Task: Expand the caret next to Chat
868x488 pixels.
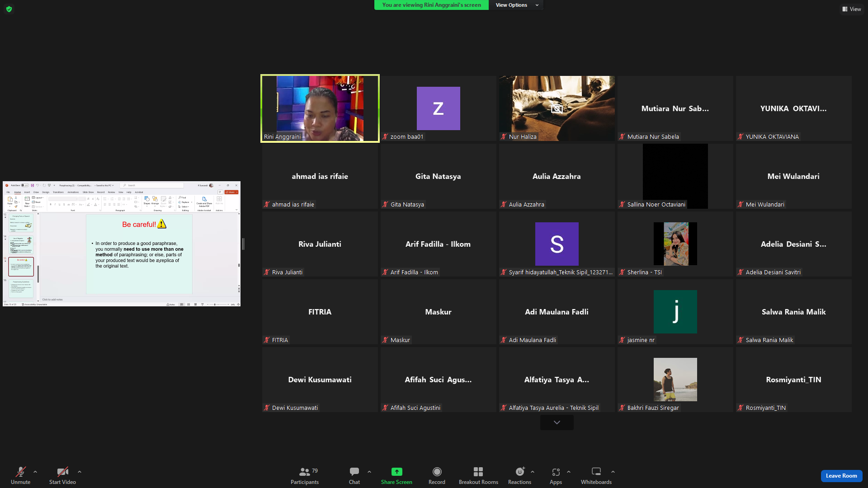Action: tap(369, 472)
